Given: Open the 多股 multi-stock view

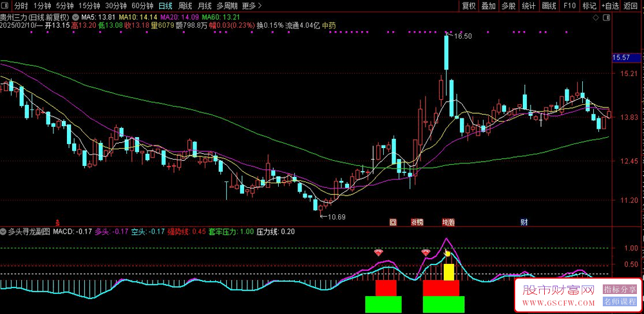Looking at the screenshot, I should click(x=509, y=6).
